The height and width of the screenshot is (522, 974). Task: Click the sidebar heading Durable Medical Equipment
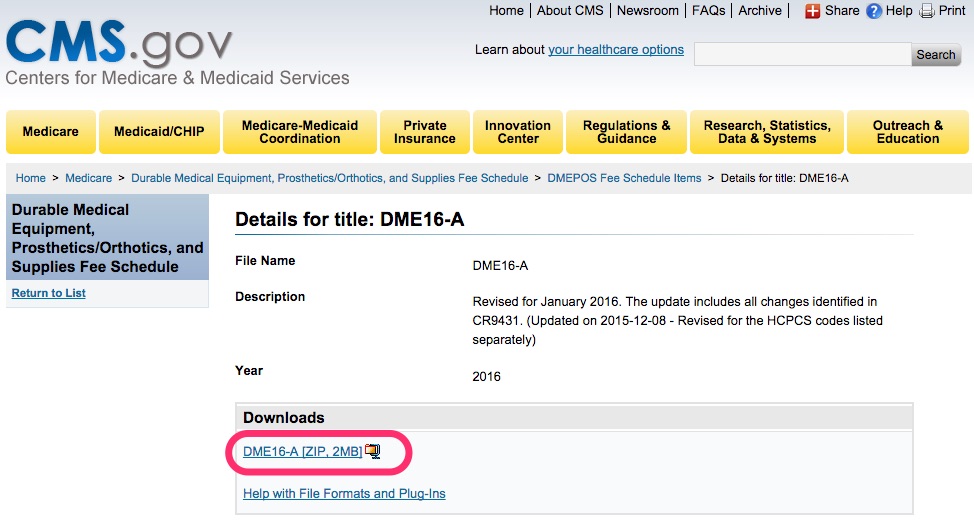[107, 238]
